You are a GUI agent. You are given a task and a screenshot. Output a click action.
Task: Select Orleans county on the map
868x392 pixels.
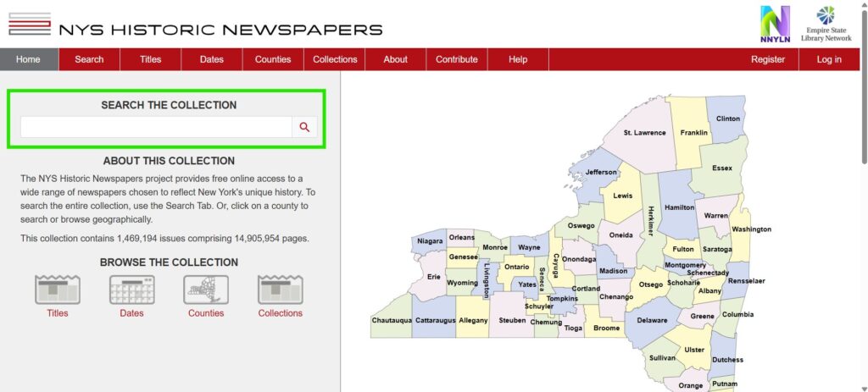[461, 237]
